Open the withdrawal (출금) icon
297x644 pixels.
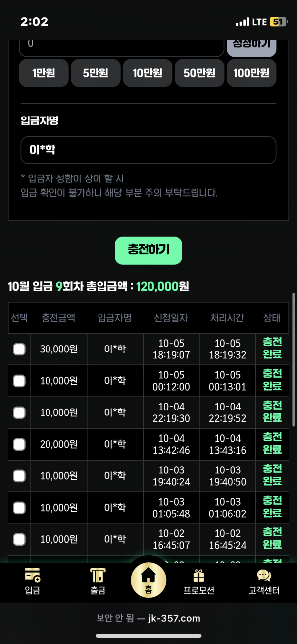click(x=98, y=576)
